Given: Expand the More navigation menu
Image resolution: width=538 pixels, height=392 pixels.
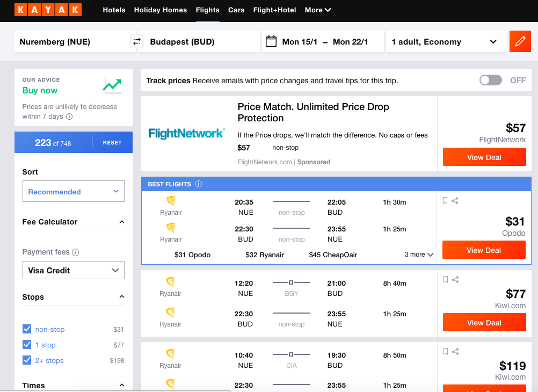Looking at the screenshot, I should coord(318,10).
